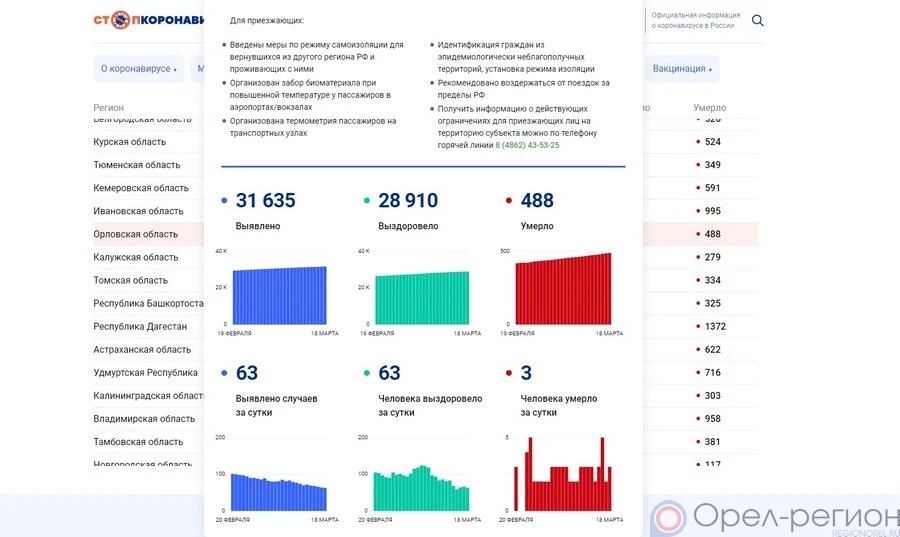The image size is (900, 537).
Task: Choose Республика Дагестан from region list
Action: (140, 326)
